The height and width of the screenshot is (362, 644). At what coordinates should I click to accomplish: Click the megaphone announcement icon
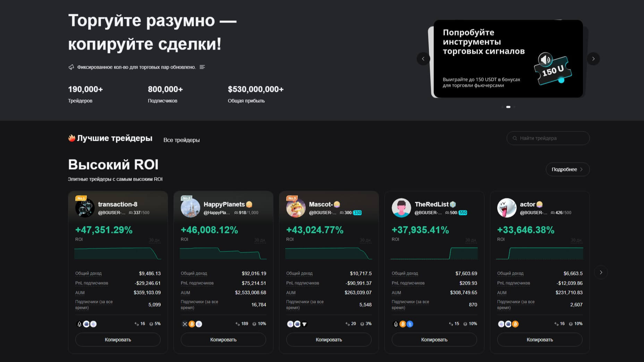[71, 67]
